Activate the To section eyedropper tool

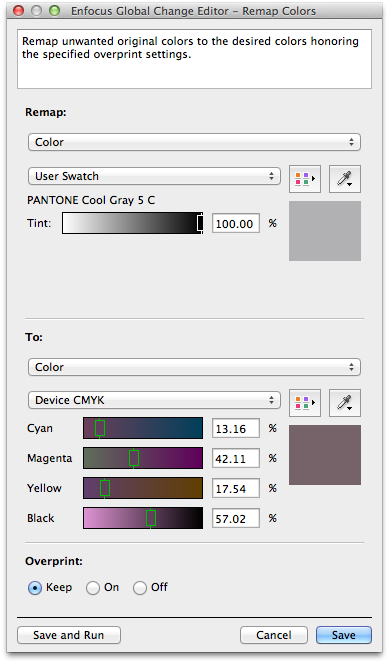click(x=345, y=403)
